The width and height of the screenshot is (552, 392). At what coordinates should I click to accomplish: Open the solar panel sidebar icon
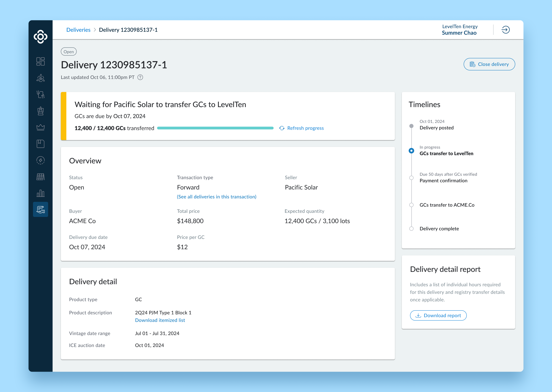tap(40, 177)
